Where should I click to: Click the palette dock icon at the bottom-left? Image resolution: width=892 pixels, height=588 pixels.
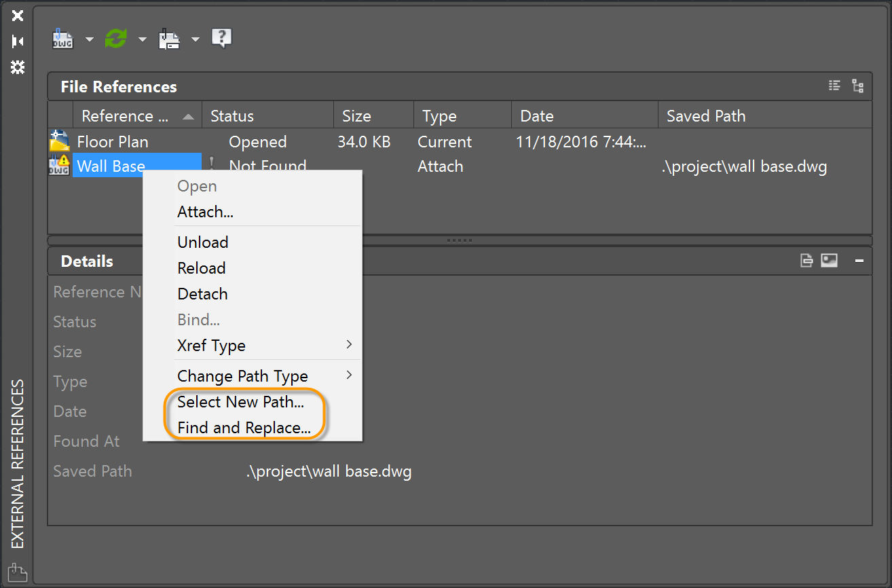(x=18, y=572)
